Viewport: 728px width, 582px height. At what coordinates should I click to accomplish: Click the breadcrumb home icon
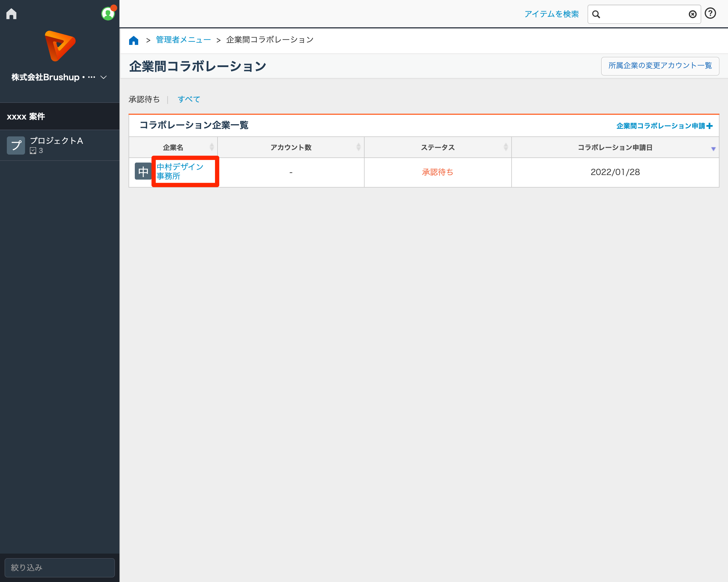point(134,40)
